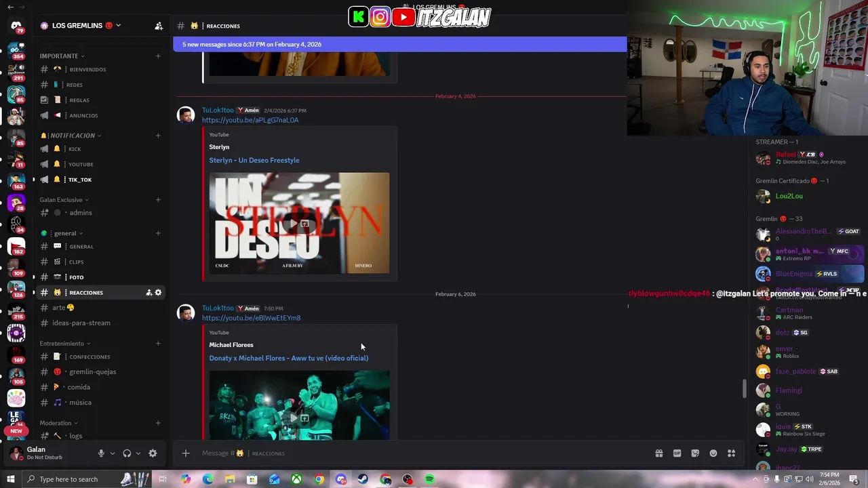Mute the microphone in user panel
Screen dimensions: 868x488
coord(101,453)
